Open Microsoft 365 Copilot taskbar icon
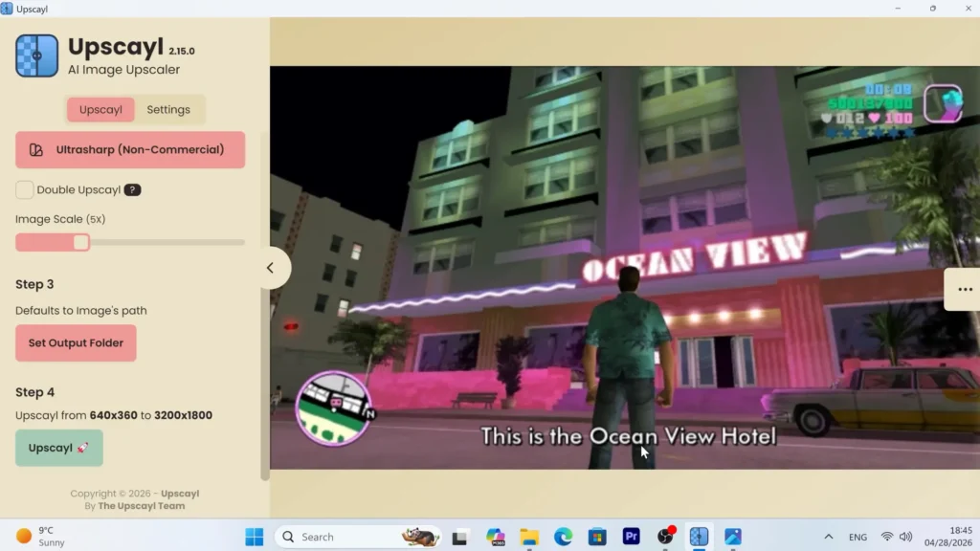Screen dimensions: 980x551 click(x=495, y=537)
